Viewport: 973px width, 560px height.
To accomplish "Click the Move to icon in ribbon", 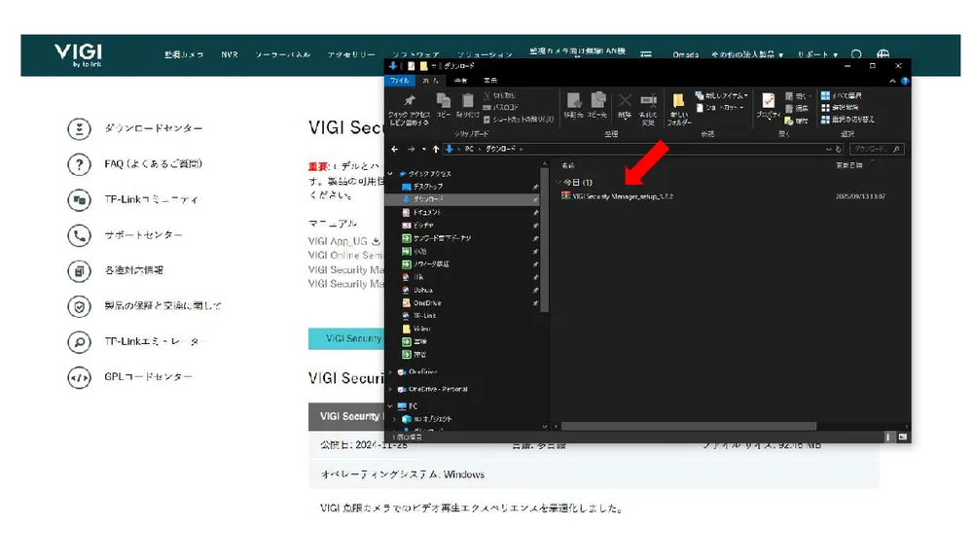I will coord(574,100).
